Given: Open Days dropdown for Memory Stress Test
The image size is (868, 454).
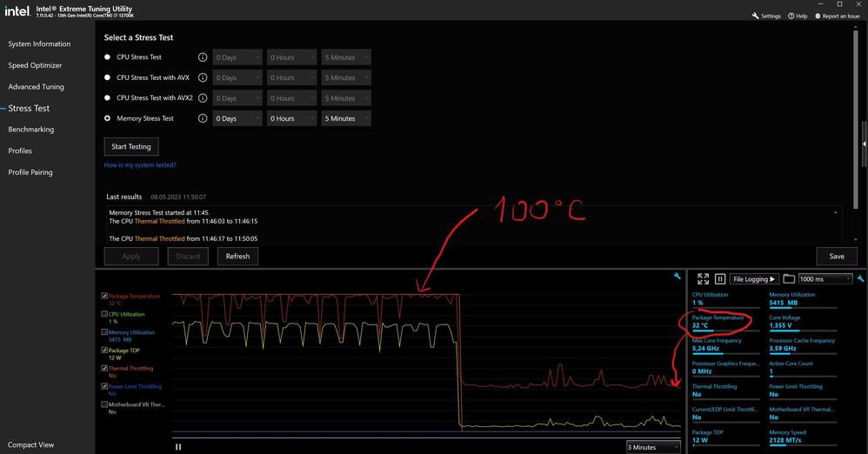Looking at the screenshot, I should point(237,118).
